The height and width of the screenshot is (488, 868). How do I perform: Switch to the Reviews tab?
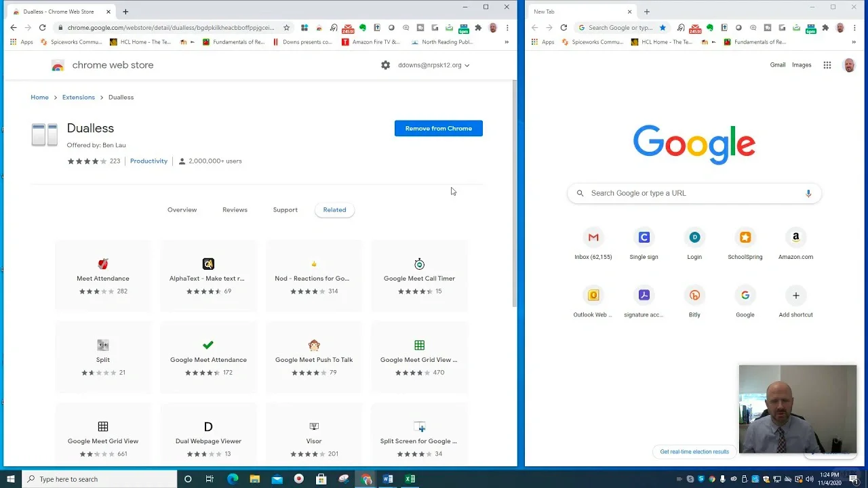235,209
